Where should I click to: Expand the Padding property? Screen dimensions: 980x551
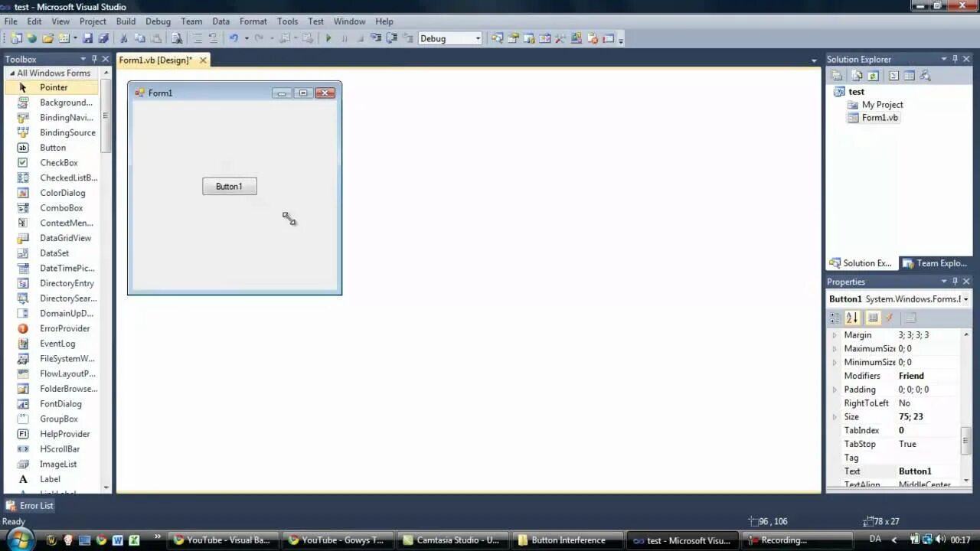835,390
